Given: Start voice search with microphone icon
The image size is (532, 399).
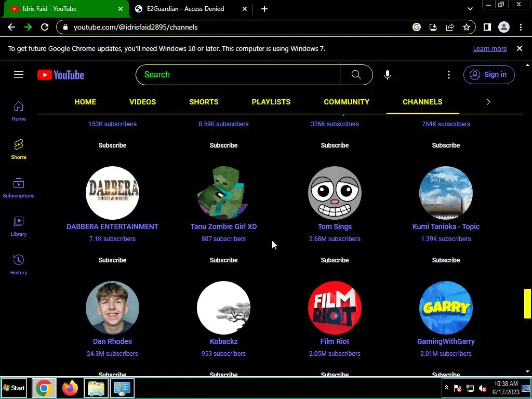Looking at the screenshot, I should [x=388, y=75].
